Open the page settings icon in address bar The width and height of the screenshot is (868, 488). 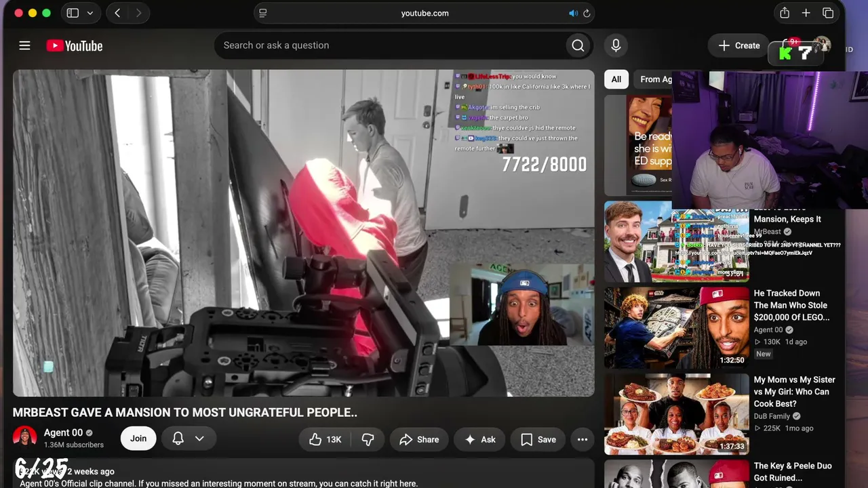coord(263,13)
